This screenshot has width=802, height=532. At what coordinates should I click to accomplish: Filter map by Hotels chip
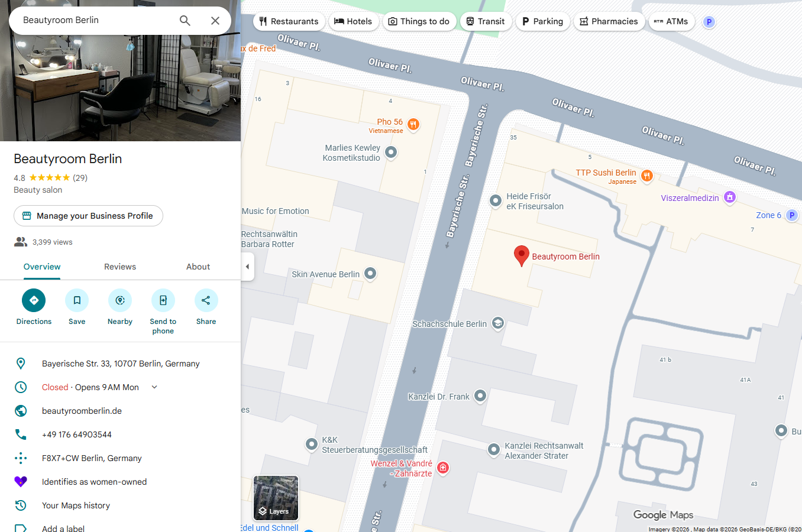(354, 21)
